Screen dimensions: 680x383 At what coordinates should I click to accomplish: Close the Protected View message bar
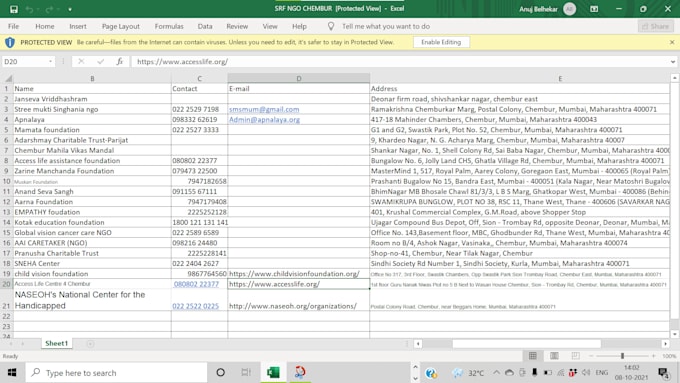point(672,42)
